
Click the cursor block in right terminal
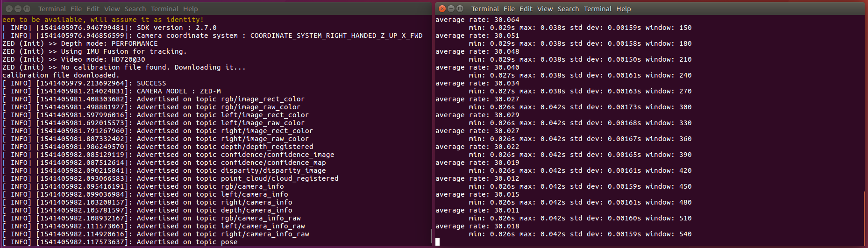pyautogui.click(x=437, y=241)
